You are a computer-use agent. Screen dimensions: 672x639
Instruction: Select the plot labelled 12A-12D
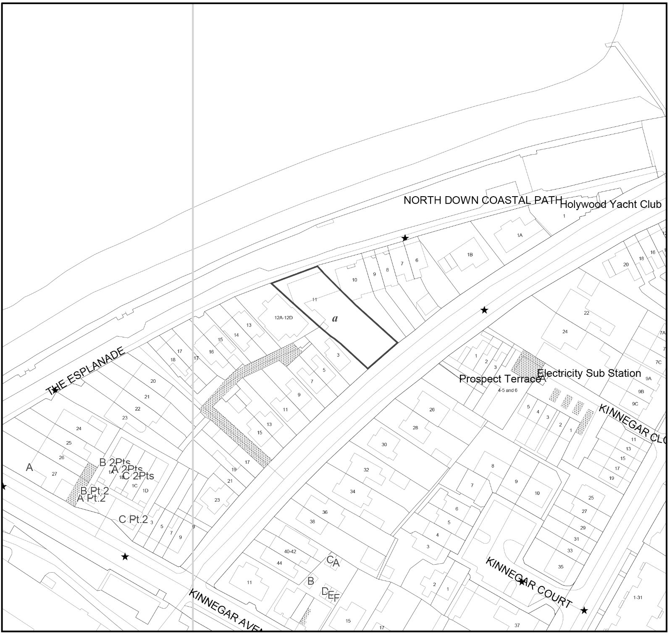tap(283, 318)
